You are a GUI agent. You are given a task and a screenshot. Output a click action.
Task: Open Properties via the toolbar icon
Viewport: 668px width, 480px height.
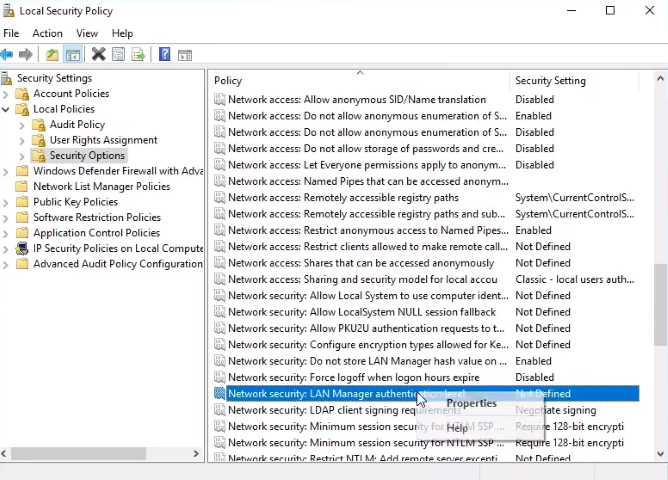(118, 54)
